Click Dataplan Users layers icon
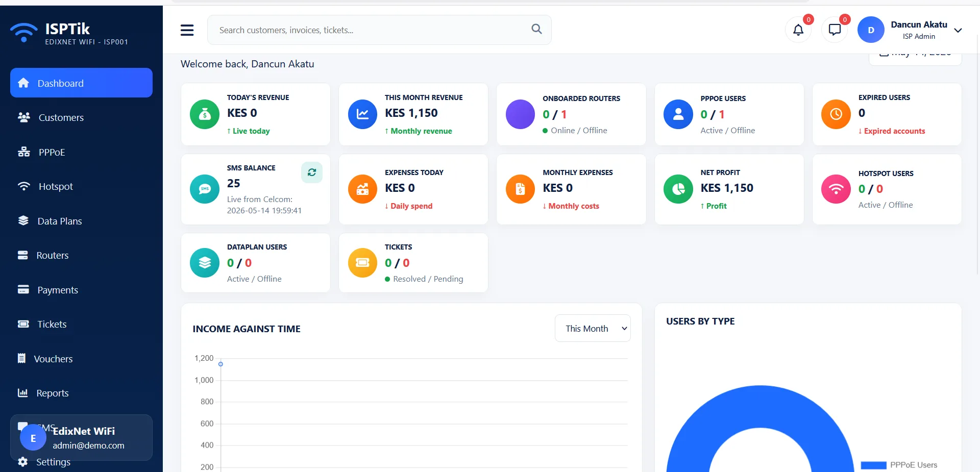The width and height of the screenshot is (980, 472). click(205, 263)
